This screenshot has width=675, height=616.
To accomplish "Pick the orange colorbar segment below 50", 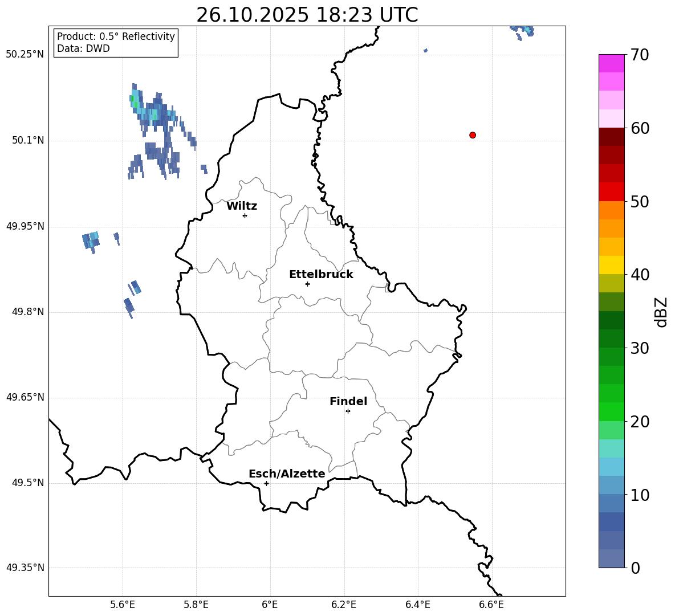I will coord(611,210).
